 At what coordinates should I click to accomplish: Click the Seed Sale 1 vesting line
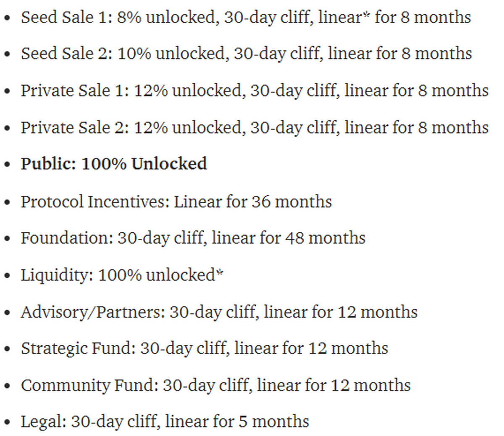[x=246, y=18]
